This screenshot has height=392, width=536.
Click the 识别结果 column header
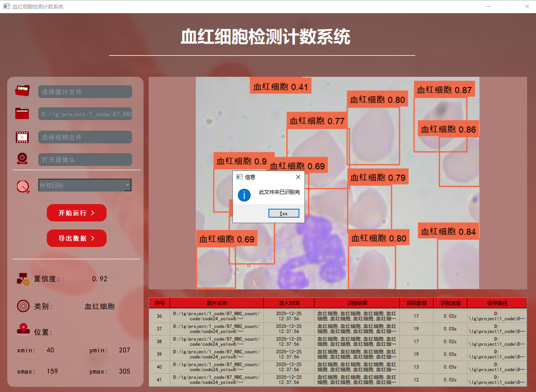click(357, 303)
